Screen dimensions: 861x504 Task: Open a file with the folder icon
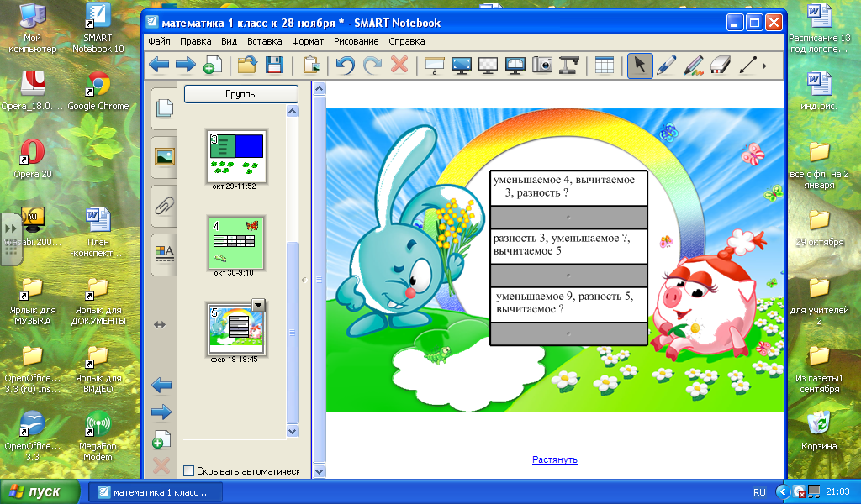pyautogui.click(x=247, y=66)
